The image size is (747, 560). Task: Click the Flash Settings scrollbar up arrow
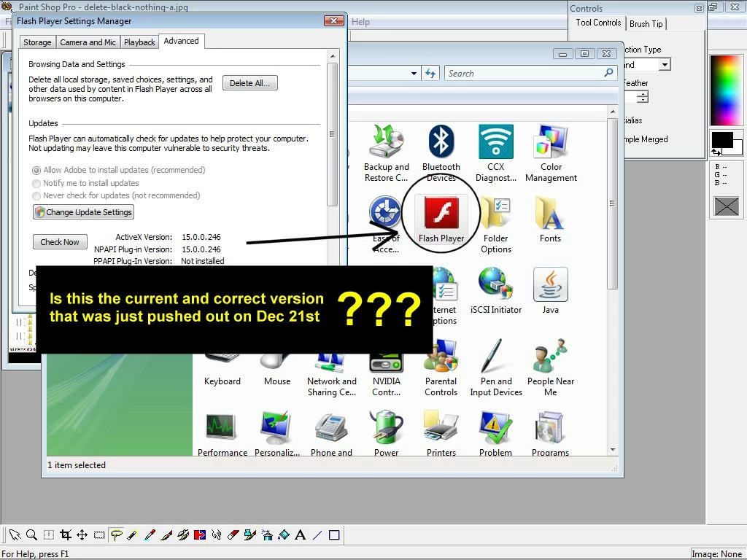click(x=333, y=56)
